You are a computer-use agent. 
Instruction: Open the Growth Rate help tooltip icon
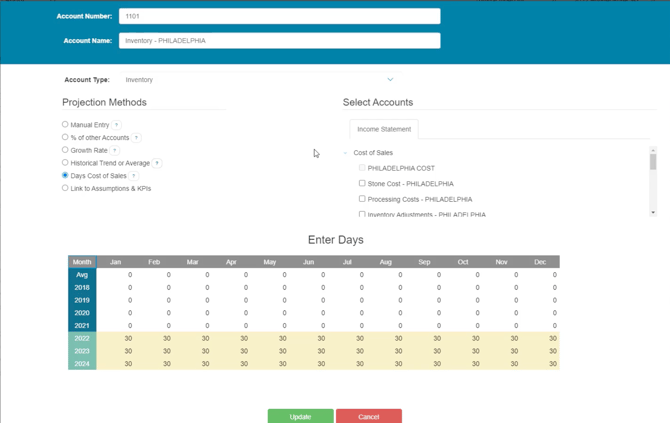[x=115, y=150]
